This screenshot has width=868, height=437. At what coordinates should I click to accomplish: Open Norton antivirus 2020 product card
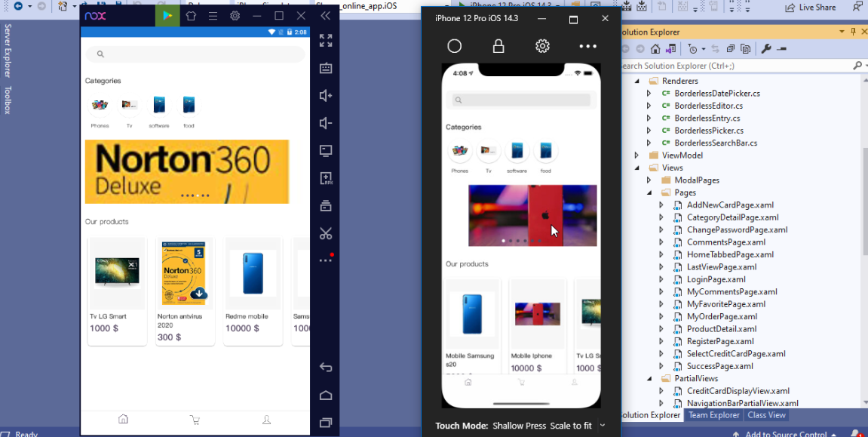pyautogui.click(x=185, y=291)
